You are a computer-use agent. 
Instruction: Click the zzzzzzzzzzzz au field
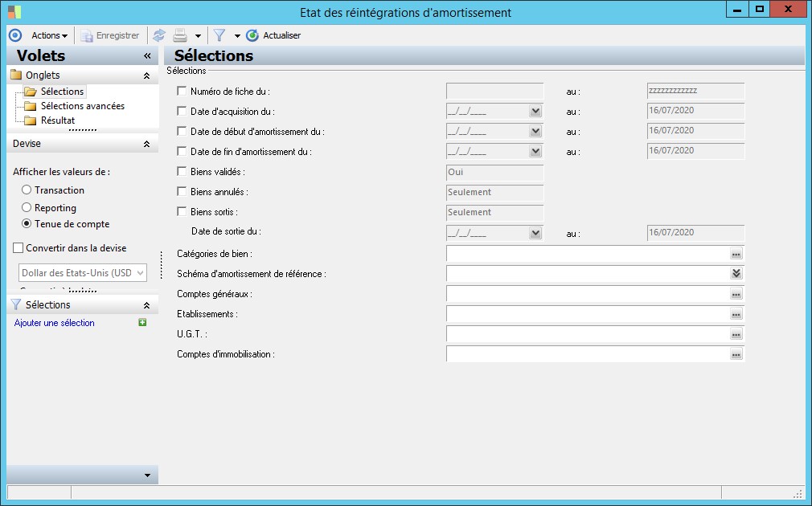click(695, 91)
